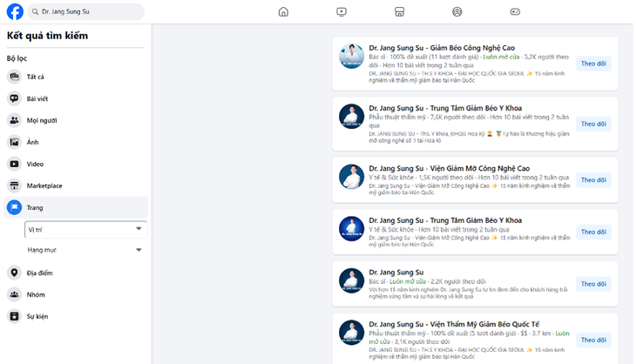Viewport: 636px width, 364px height.
Task: Follow 'Viện Thẩm Mỹ Giảm Béo Quốc Tế' page
Action: (593, 340)
